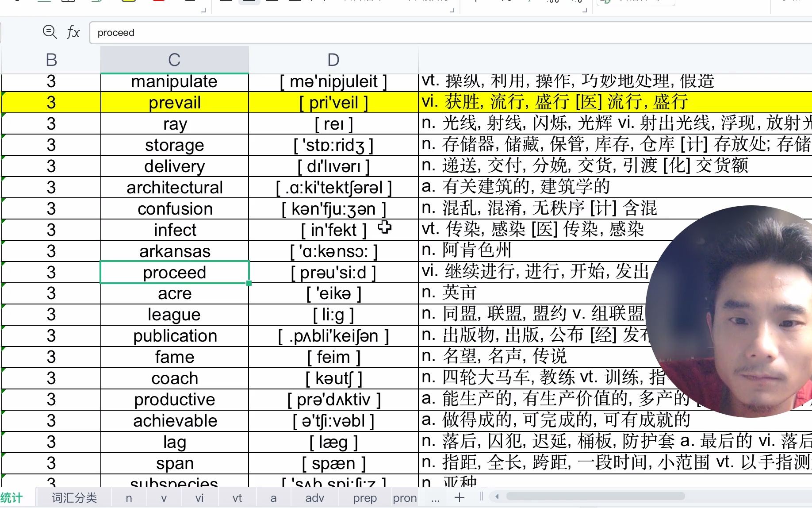Click the borders icon on the toolbar

68,2
